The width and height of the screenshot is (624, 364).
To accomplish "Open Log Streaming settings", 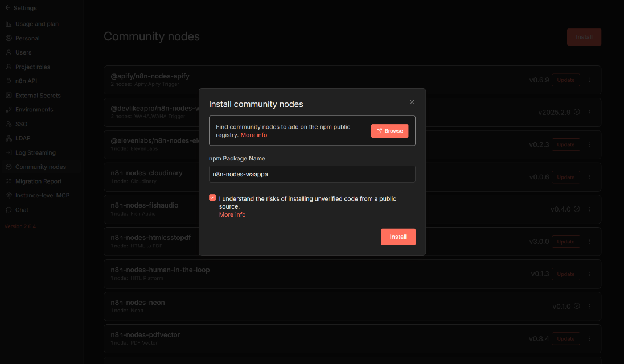I will coord(35,152).
